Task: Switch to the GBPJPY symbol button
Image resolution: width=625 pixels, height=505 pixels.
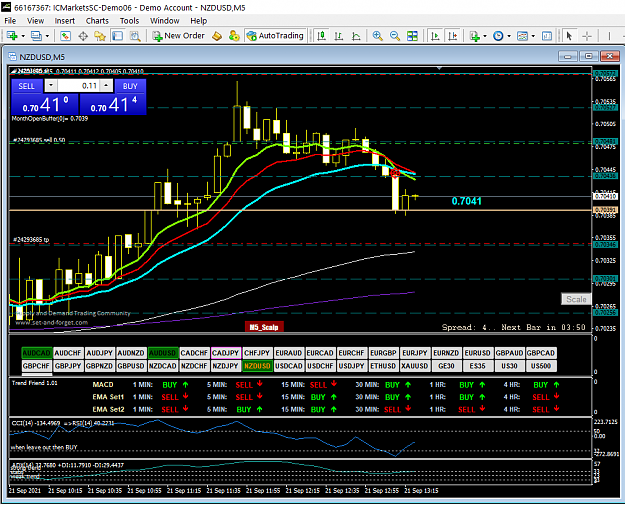Action: tap(68, 366)
